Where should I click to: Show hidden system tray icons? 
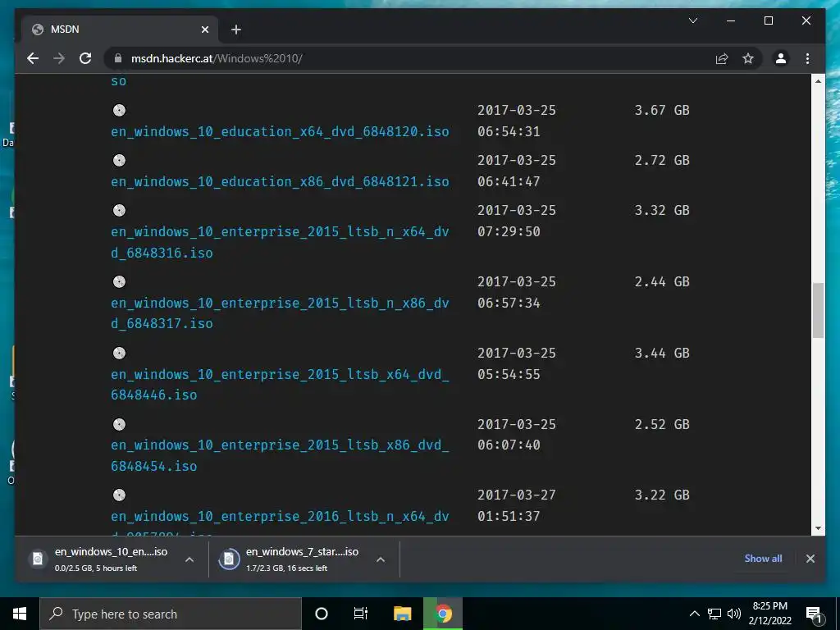pyautogui.click(x=694, y=614)
